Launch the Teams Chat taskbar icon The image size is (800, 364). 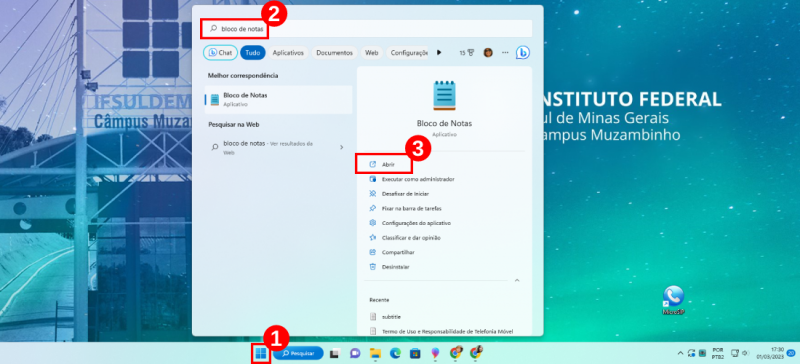tap(355, 353)
